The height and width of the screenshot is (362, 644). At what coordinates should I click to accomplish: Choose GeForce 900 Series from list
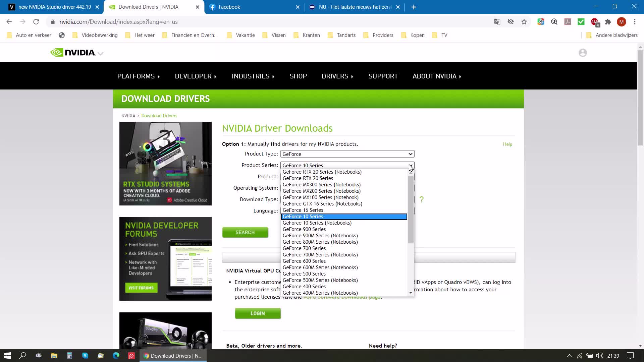(x=304, y=229)
